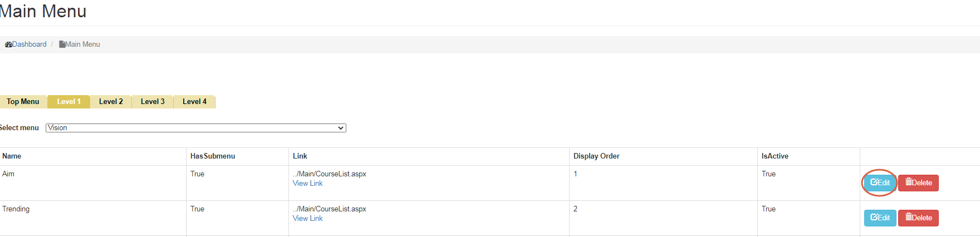
Task: Go to the Level 3 tab
Action: pos(153,102)
